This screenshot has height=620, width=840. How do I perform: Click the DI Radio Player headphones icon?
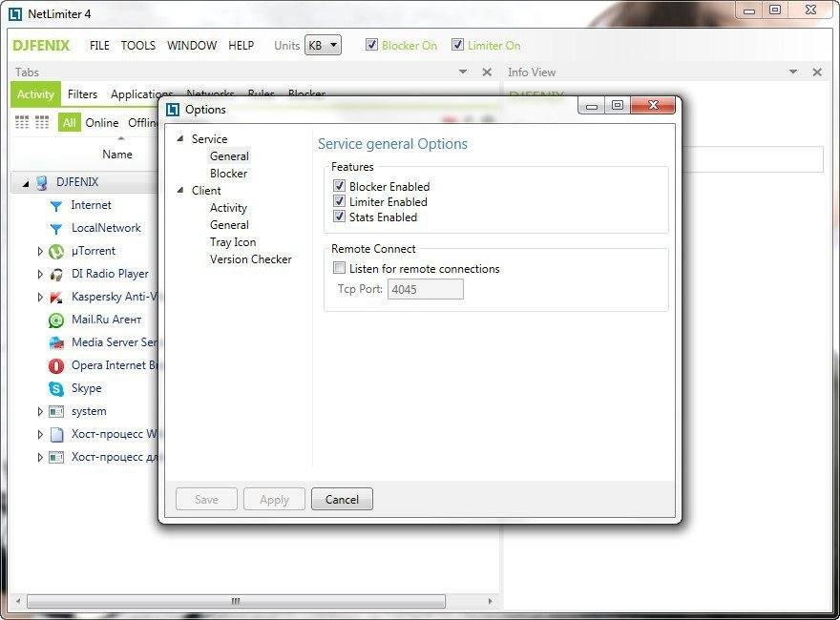[x=55, y=274]
